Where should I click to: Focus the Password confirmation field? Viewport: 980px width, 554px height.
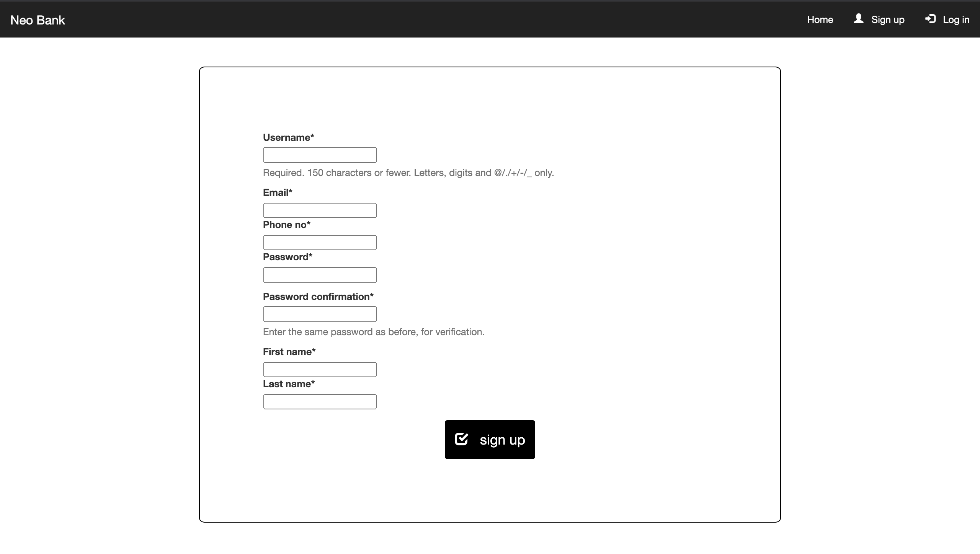320,314
